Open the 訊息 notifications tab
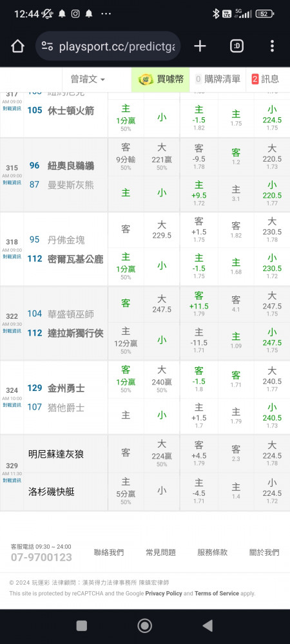The height and width of the screenshot is (644, 290). tap(265, 79)
